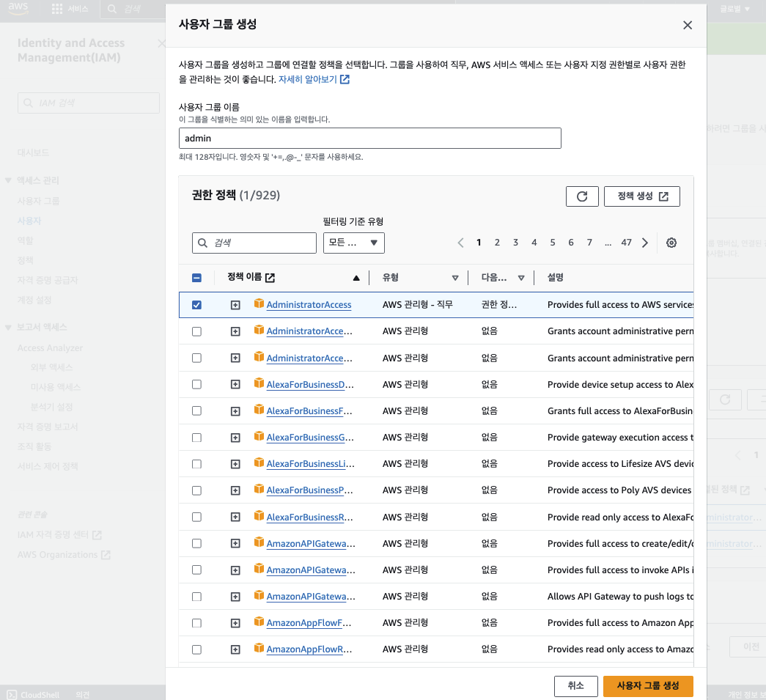Click the policy icon for AlexaForBusinessD row

point(259,383)
